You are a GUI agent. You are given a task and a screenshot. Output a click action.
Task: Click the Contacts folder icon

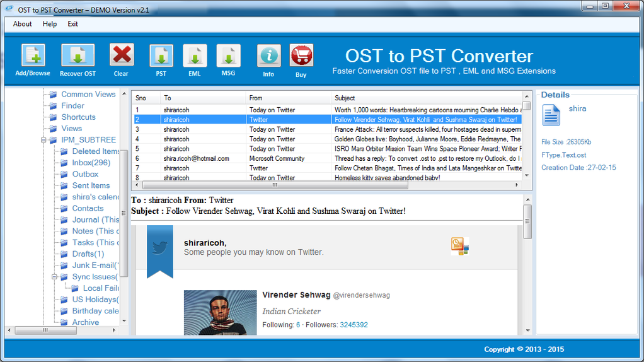coord(64,208)
